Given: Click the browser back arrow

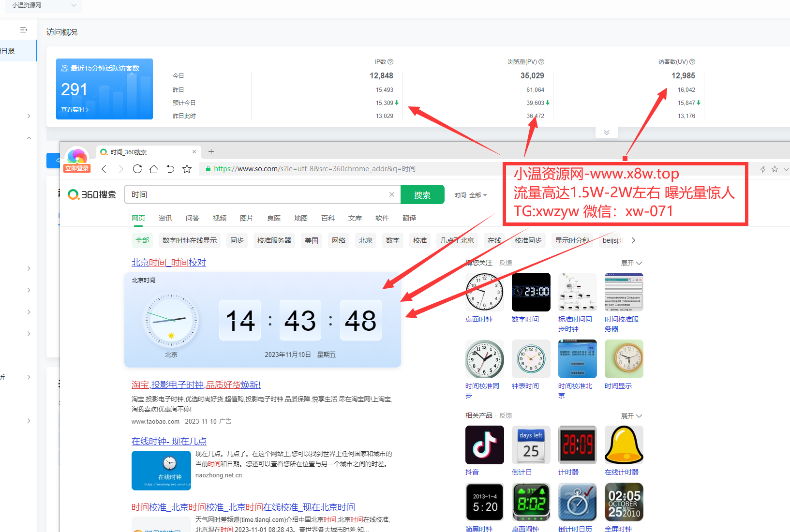Looking at the screenshot, I should coord(104,169).
